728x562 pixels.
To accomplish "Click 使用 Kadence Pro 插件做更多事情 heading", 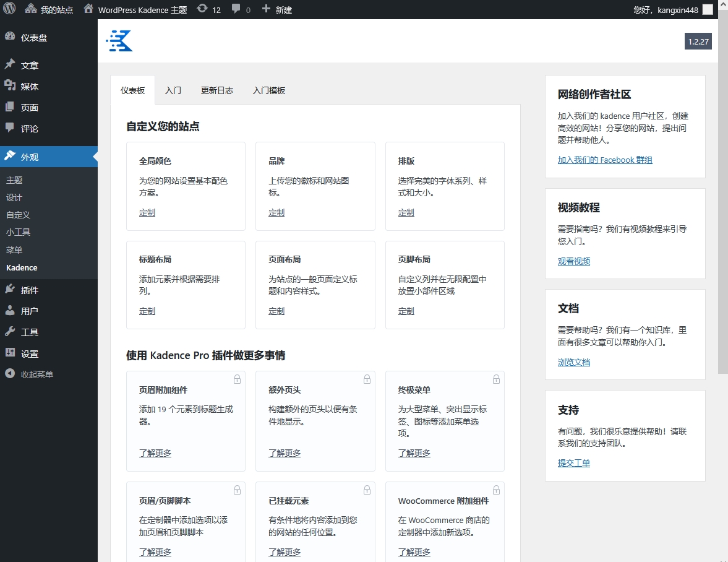I will (206, 355).
